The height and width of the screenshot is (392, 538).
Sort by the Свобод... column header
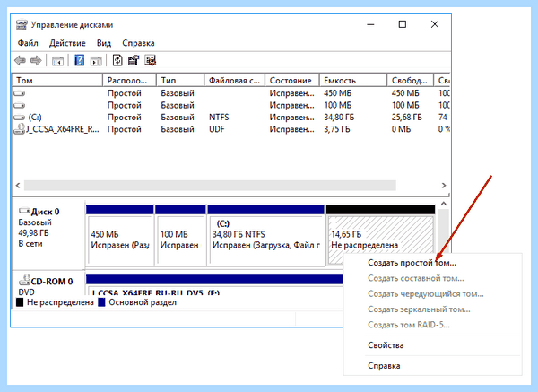coord(411,81)
